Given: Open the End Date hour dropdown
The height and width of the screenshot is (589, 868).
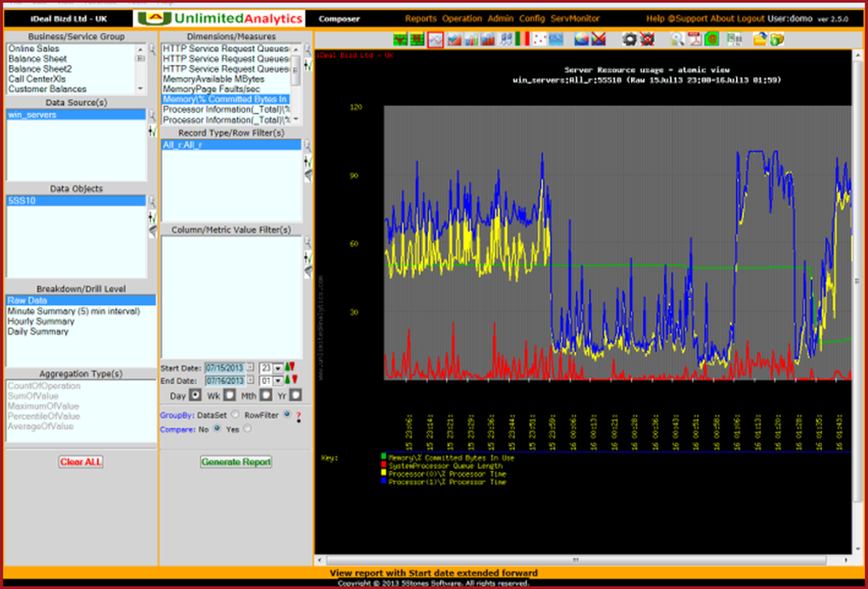Looking at the screenshot, I should [278, 380].
